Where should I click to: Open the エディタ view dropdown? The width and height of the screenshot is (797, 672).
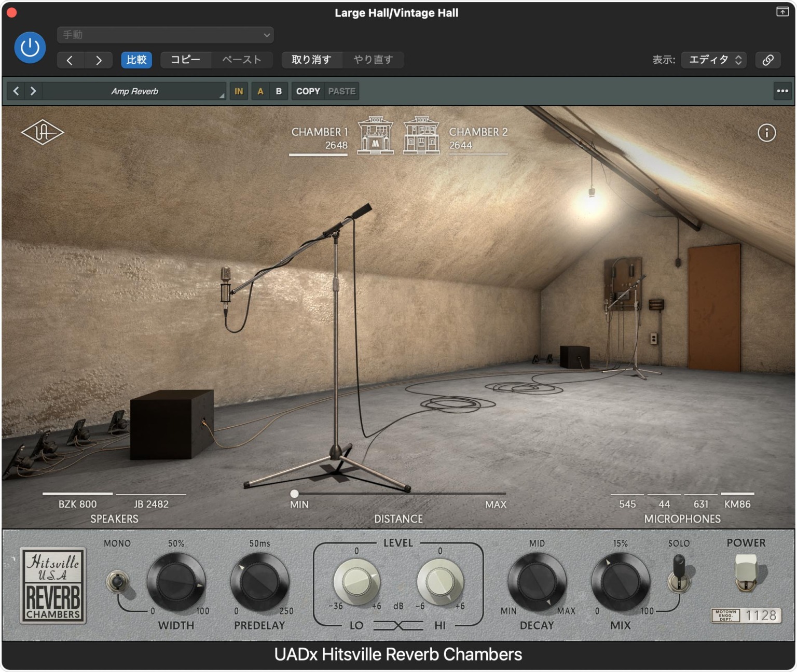(x=713, y=60)
